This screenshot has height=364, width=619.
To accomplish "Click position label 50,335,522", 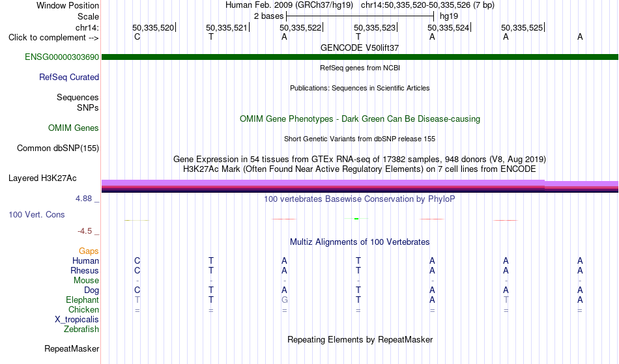I will click(300, 28).
